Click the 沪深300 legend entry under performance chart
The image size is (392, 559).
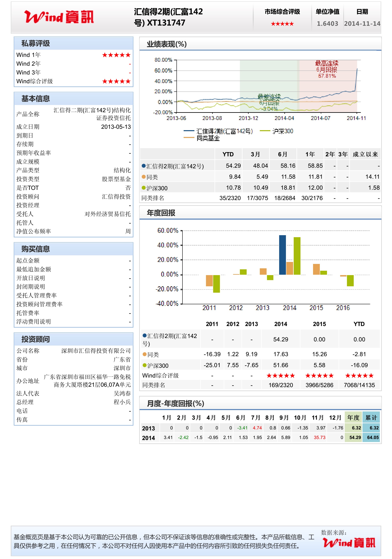coord(277,131)
